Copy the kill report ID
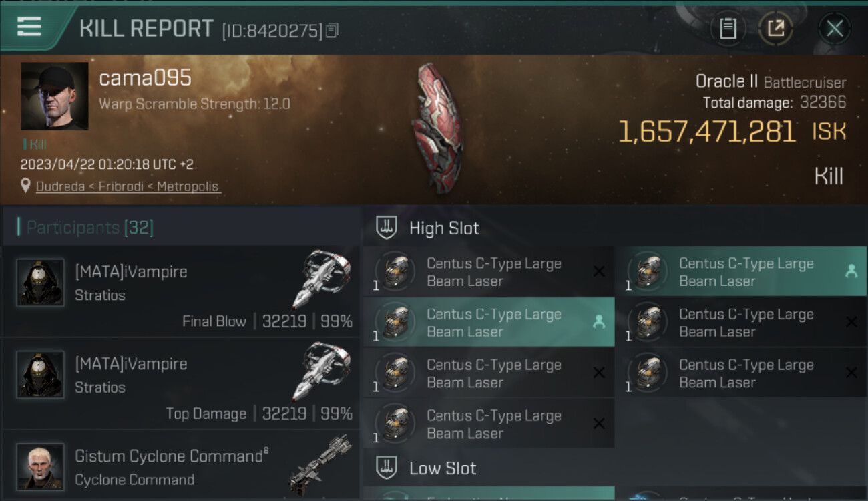The image size is (868, 501). pos(333,30)
